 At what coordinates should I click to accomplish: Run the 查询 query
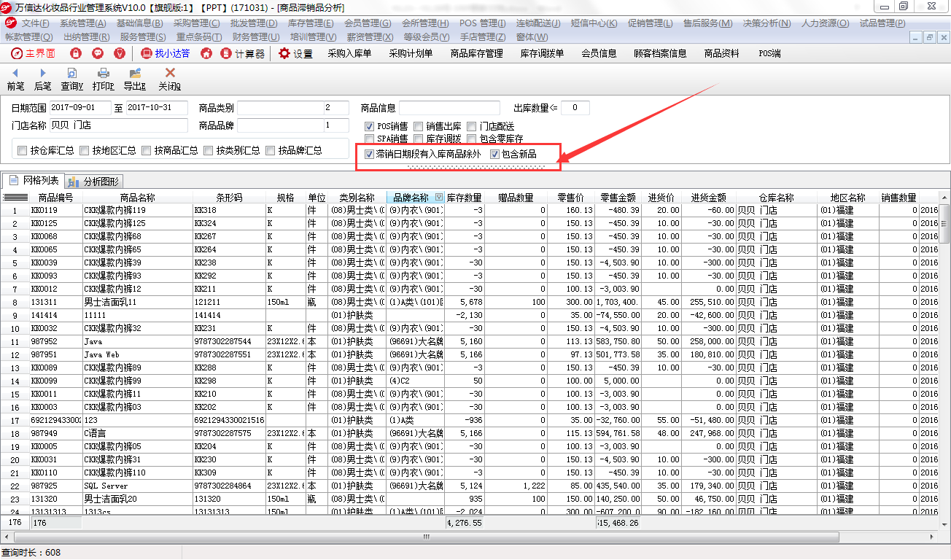pyautogui.click(x=71, y=79)
